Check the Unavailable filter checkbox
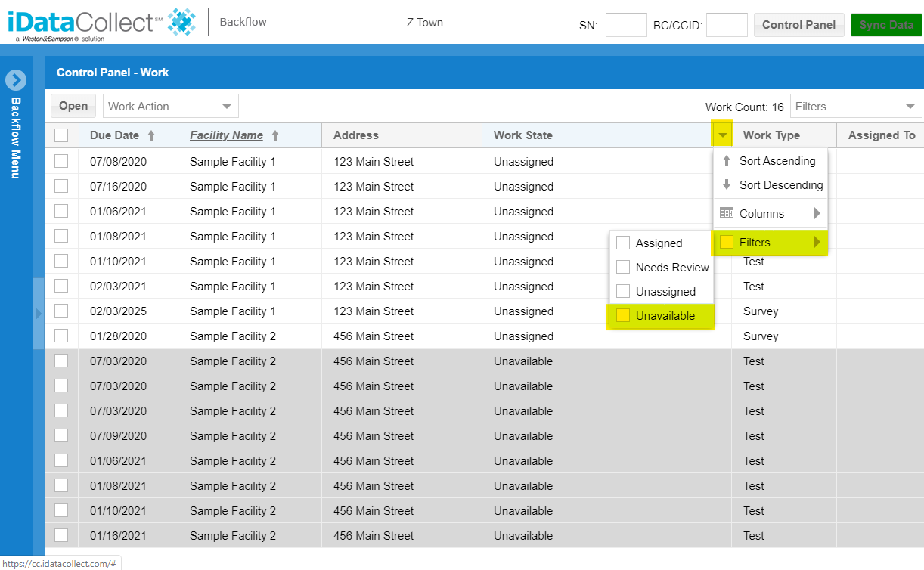Viewport: 924px width, 570px height. coord(623,316)
